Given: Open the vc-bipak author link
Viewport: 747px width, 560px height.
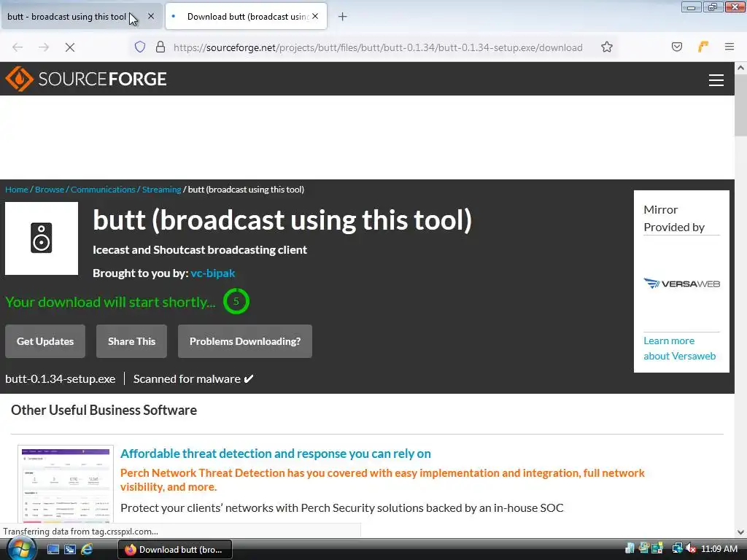Looking at the screenshot, I should pos(212,273).
